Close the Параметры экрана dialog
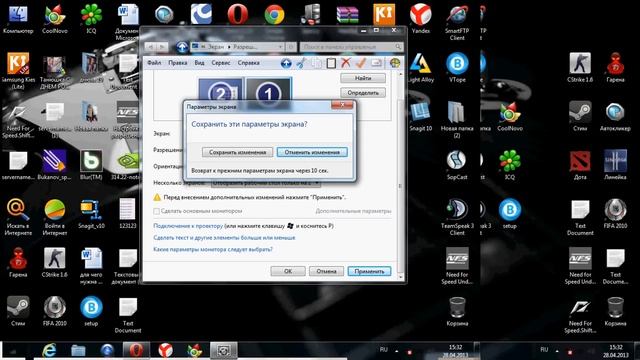 point(342,105)
